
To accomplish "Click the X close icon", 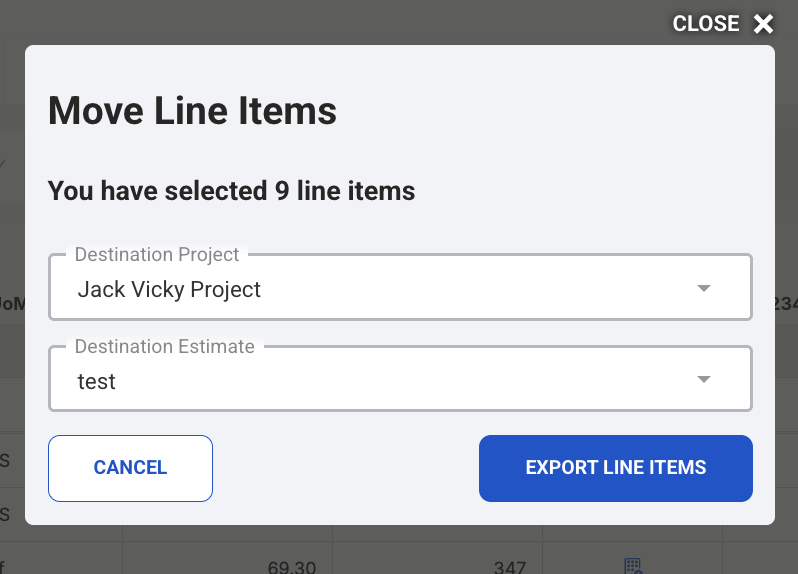I will click(764, 24).
